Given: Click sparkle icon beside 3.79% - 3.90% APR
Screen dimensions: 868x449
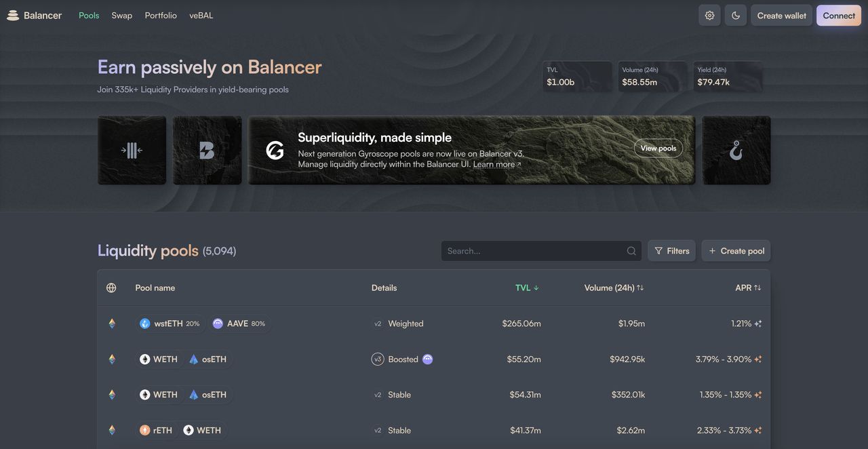Looking at the screenshot, I should 758,359.
